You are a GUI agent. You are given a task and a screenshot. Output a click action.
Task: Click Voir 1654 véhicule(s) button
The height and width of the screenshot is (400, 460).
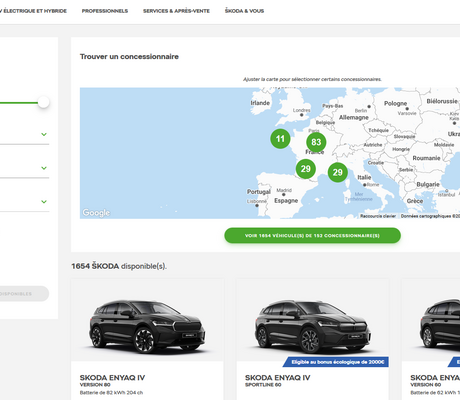[x=312, y=236]
